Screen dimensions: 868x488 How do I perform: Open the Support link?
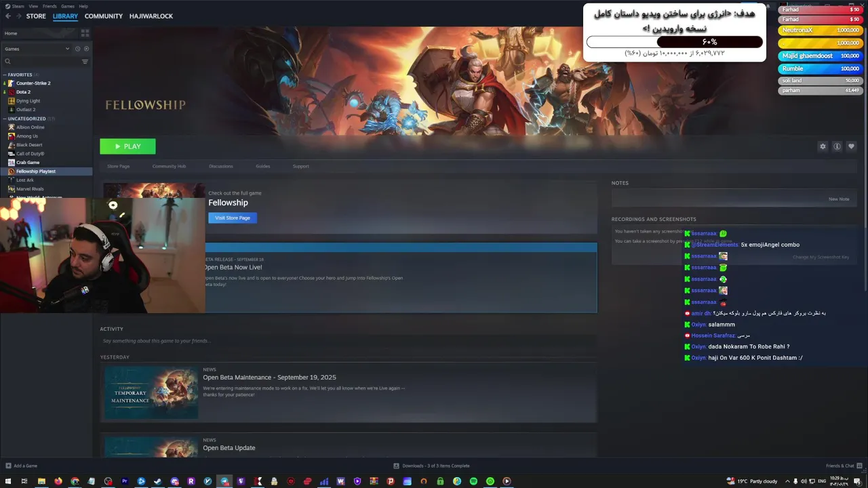pyautogui.click(x=300, y=166)
